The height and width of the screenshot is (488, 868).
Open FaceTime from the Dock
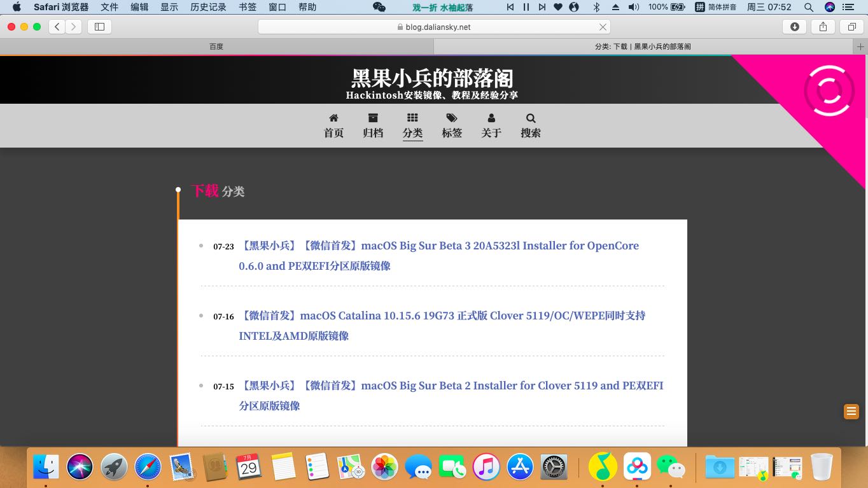452,467
